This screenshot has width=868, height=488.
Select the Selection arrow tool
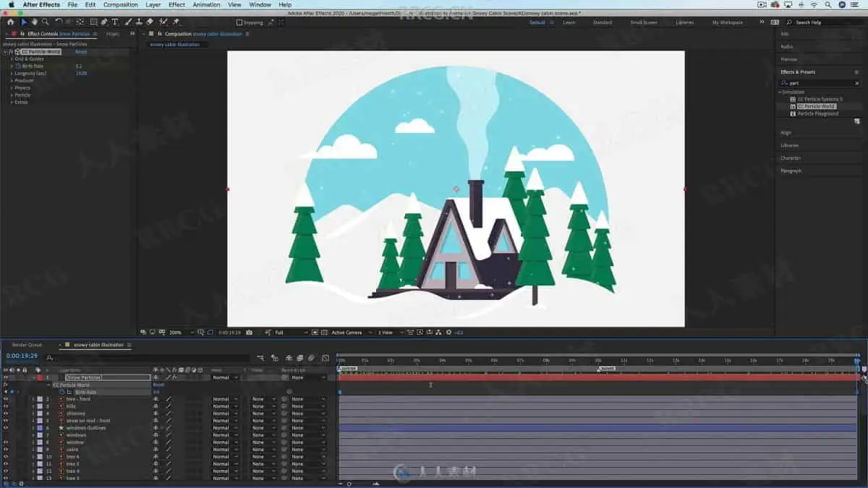coord(24,22)
